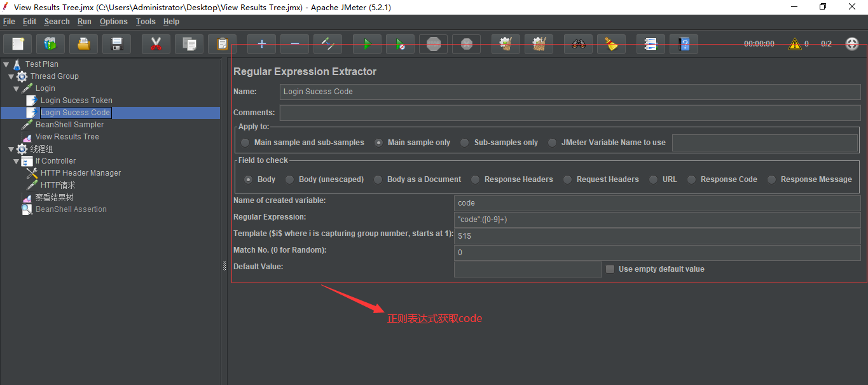Screen dimensions: 868x385
Task: Click the Comments input field
Action: (x=570, y=113)
